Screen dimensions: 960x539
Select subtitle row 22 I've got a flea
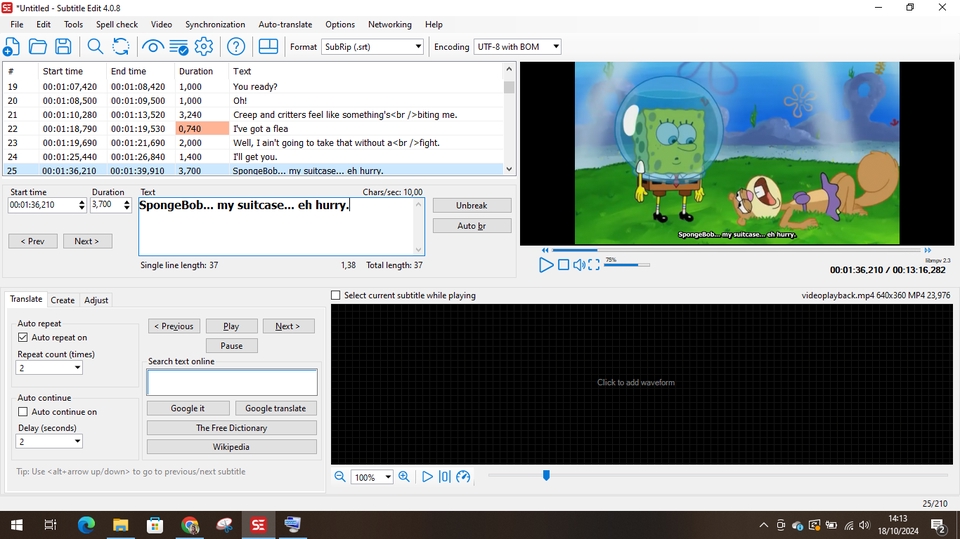coord(253,129)
